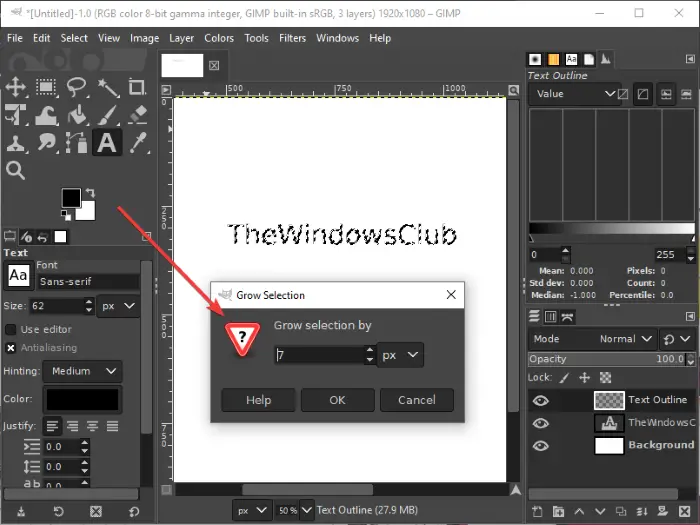Screen dimensions: 700x525
Task: Open the text size unit px dropdown
Action: [x=118, y=306]
